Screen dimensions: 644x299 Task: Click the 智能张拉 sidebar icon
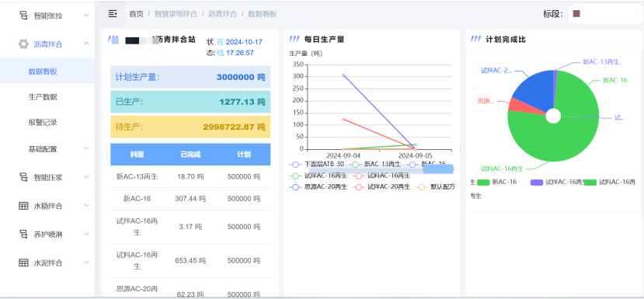(24, 16)
